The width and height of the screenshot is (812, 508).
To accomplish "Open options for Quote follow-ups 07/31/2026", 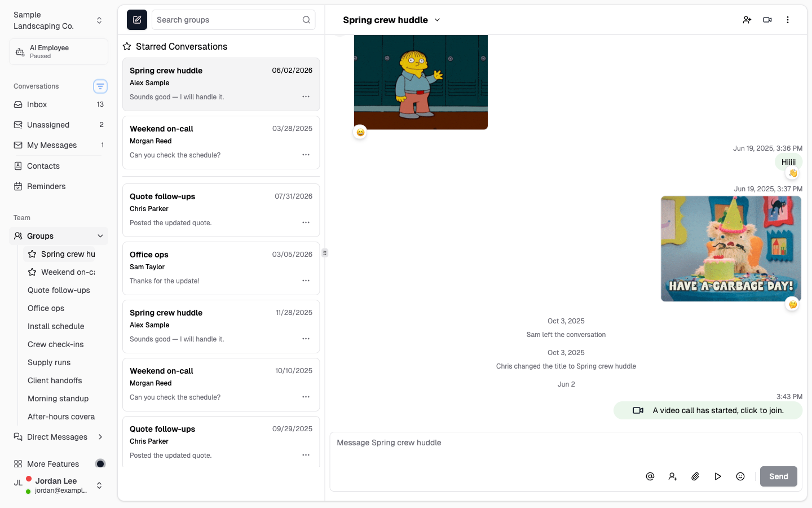I will [306, 222].
